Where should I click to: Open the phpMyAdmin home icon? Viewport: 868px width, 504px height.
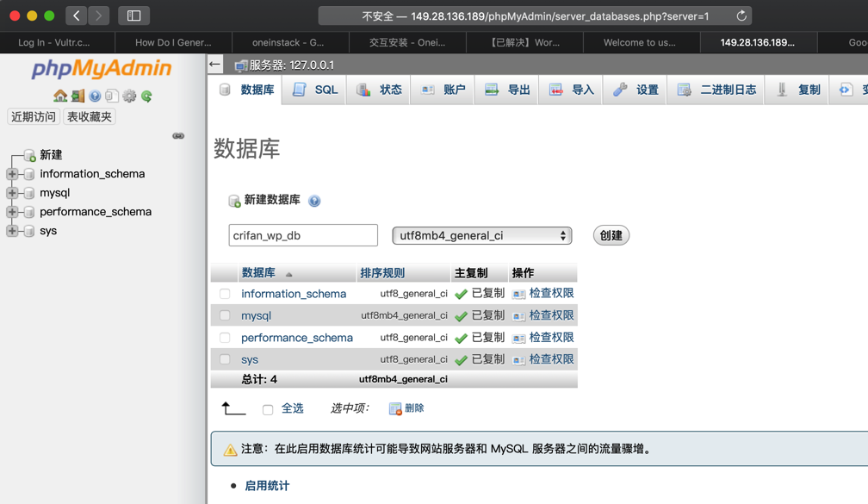[x=59, y=96]
